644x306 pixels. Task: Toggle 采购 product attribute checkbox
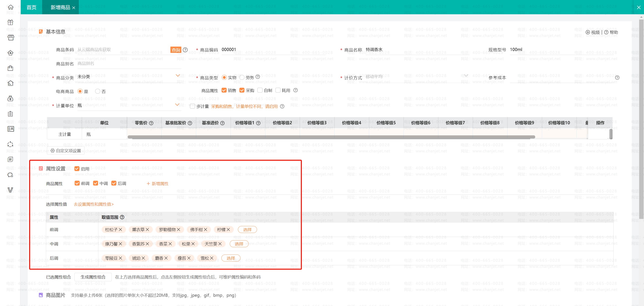tap(242, 90)
